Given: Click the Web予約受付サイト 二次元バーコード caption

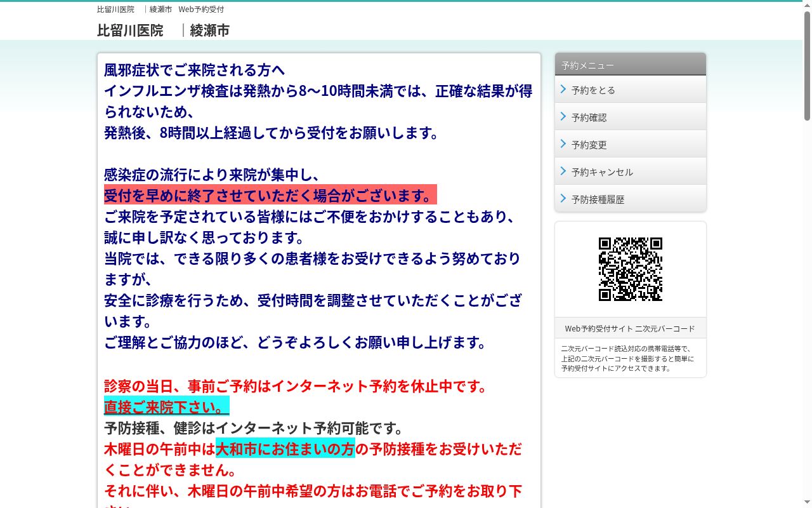Looking at the screenshot, I should [630, 328].
